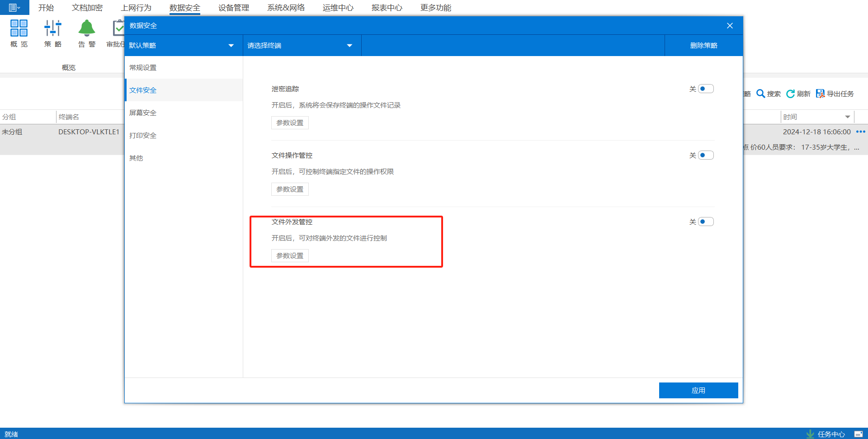Click the 导出任务 export icon
Screen dimensions: 868x439
[820, 94]
